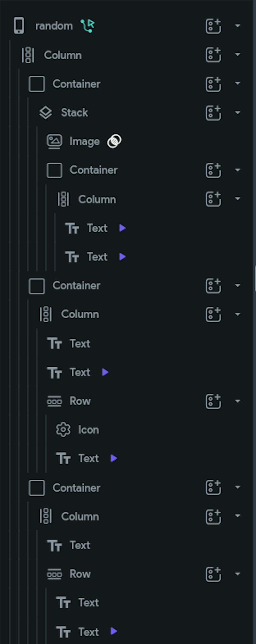Select the Image widget in the tree
This screenshot has width=256, height=644.
tap(84, 141)
